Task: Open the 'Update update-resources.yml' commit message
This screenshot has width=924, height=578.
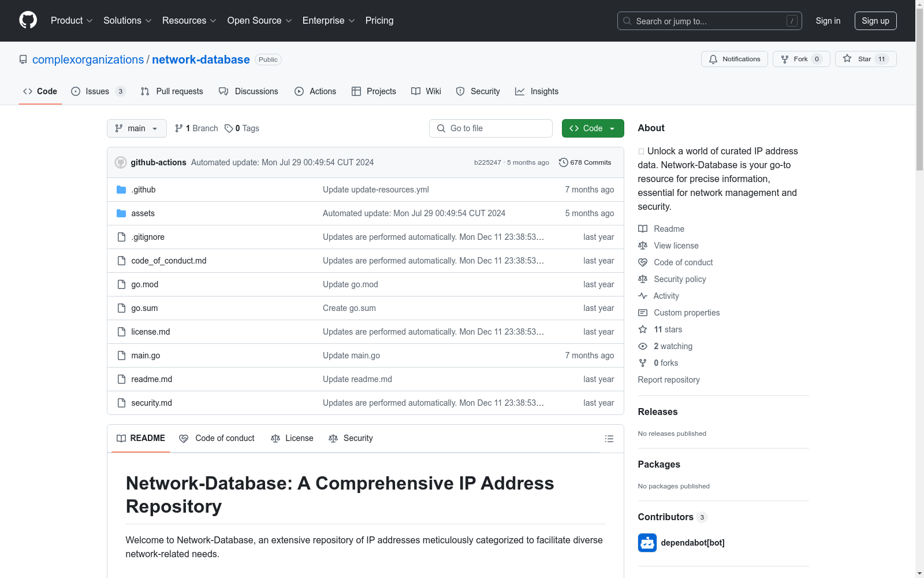Action: [x=376, y=190]
